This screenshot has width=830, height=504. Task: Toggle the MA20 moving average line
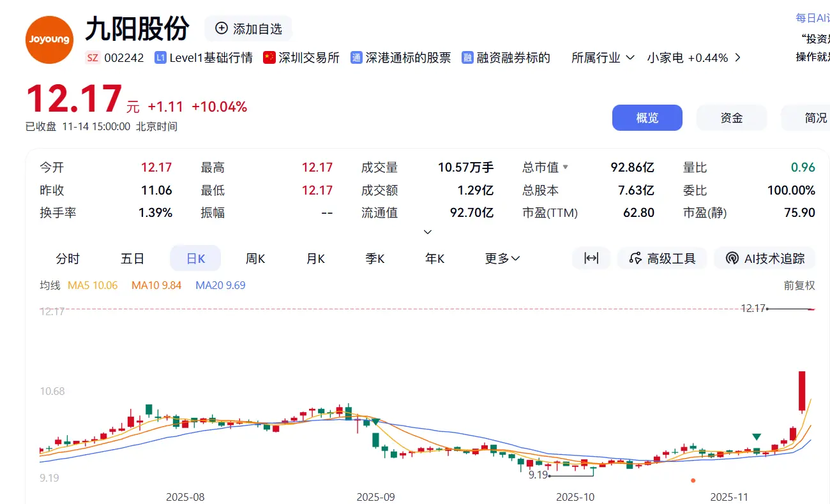point(220,285)
